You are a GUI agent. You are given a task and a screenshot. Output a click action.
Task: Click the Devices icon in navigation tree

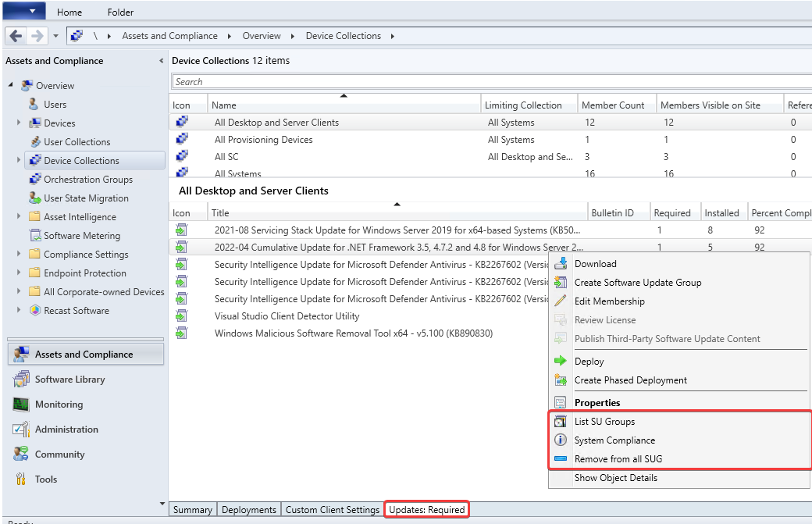click(x=34, y=123)
